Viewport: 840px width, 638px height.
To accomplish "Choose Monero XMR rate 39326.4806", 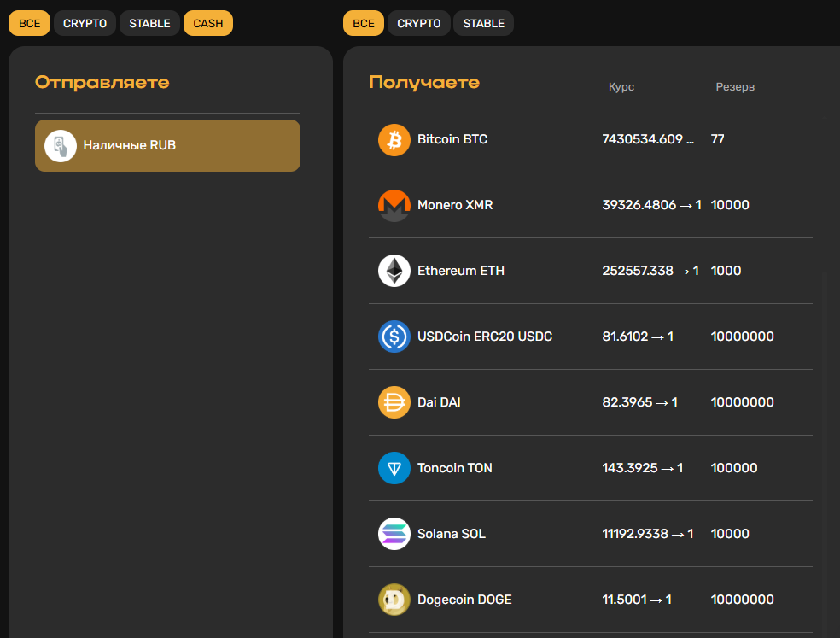I will (650, 205).
